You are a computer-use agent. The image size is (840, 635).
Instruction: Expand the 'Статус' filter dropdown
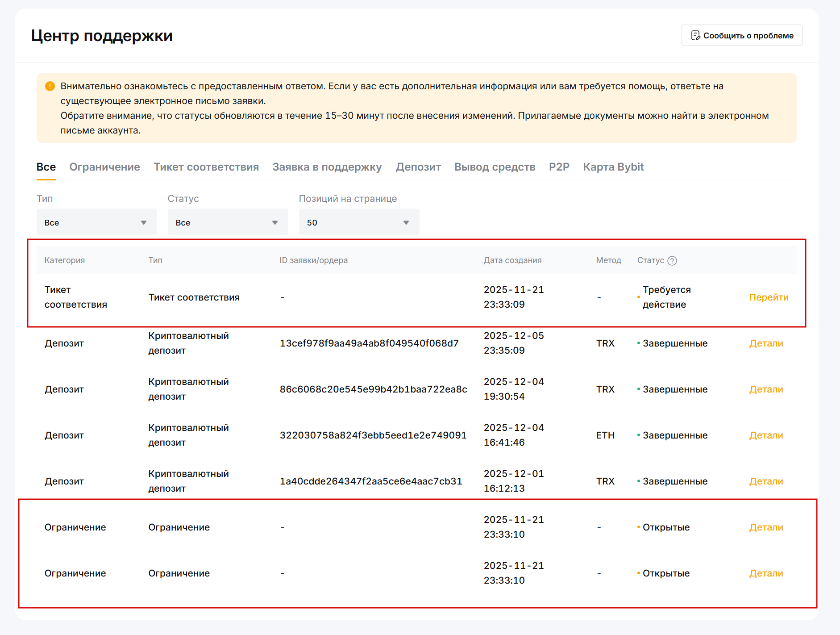(x=228, y=222)
